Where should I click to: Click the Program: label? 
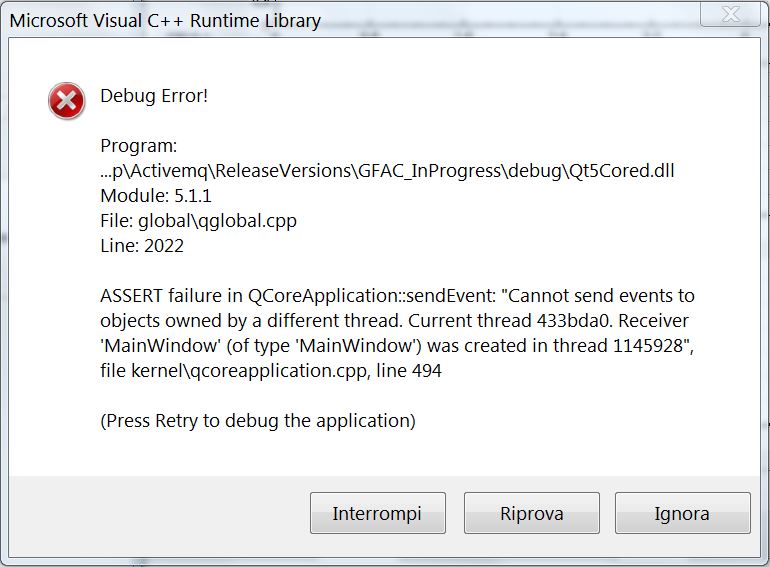click(138, 146)
